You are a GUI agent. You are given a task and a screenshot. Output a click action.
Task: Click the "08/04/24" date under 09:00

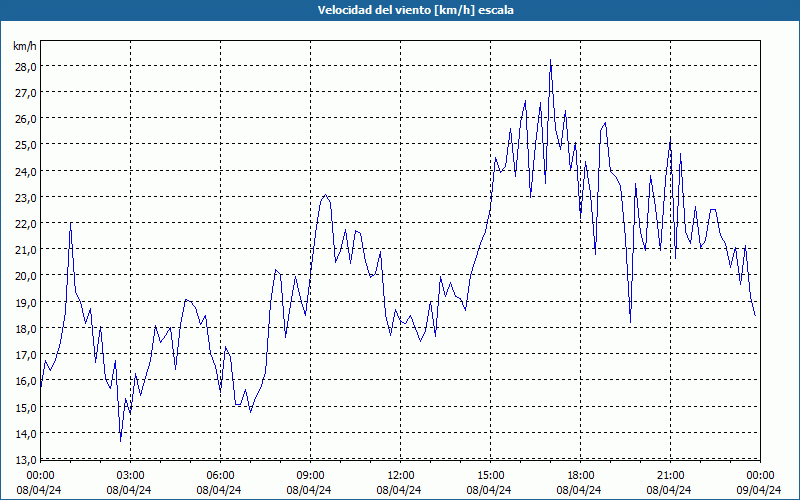309,490
